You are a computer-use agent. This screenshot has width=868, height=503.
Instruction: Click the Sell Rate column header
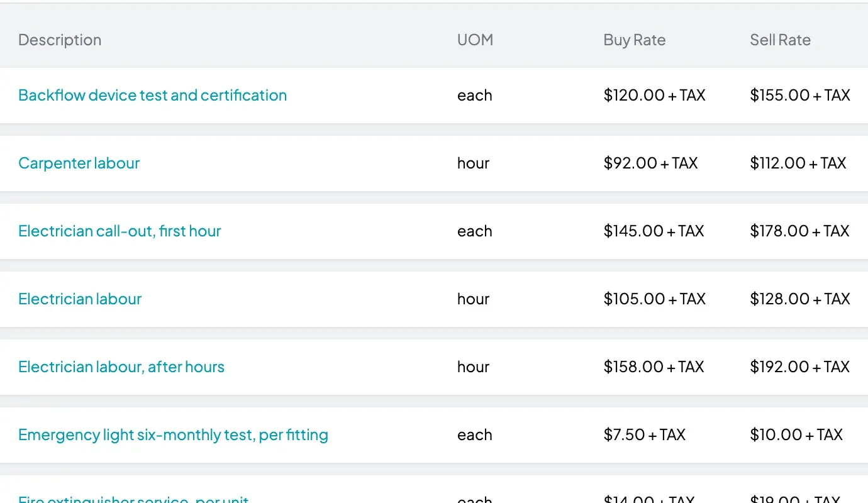pos(780,40)
